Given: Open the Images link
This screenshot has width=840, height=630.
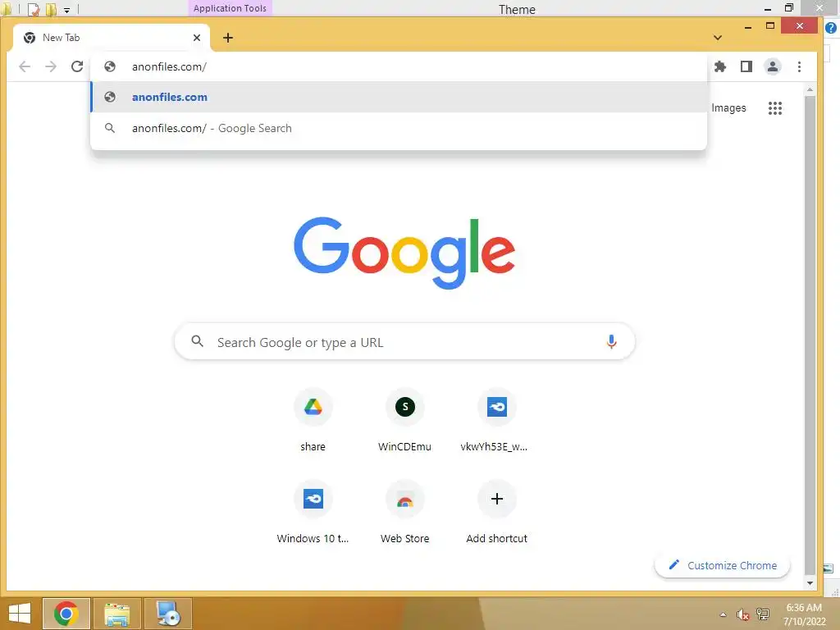Looking at the screenshot, I should tap(728, 108).
